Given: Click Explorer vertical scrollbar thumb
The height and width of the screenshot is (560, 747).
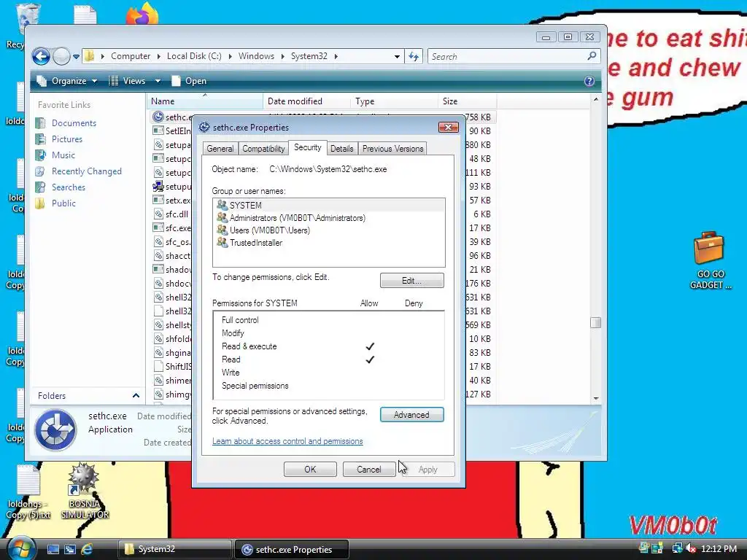Looking at the screenshot, I should click(595, 323).
